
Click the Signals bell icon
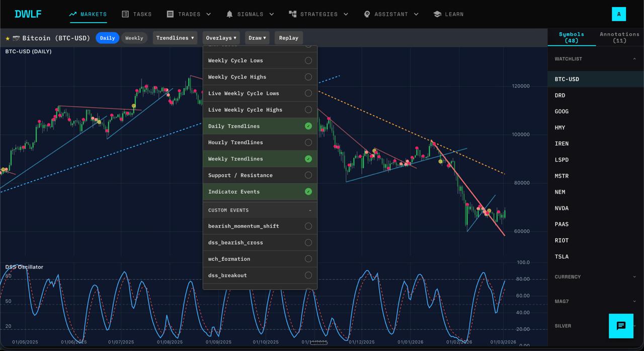pos(229,14)
